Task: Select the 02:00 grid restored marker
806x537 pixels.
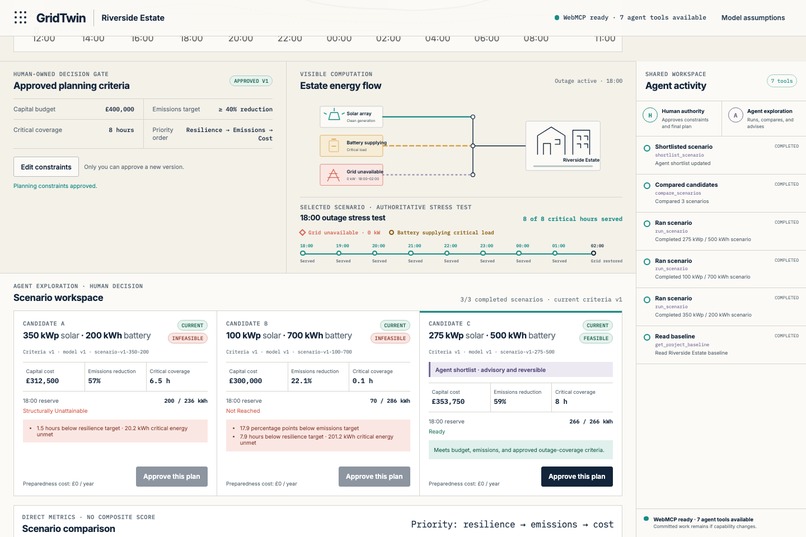Action: pos(593,253)
